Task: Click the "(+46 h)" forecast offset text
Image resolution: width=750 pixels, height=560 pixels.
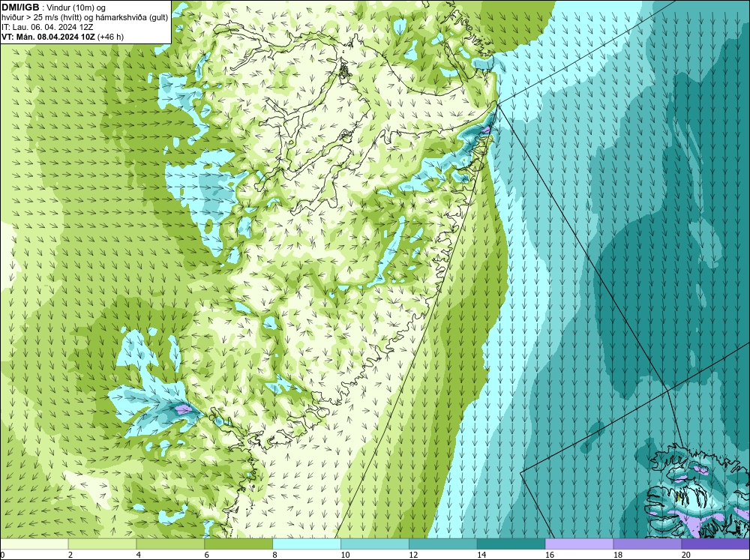Action: pyautogui.click(x=110, y=37)
